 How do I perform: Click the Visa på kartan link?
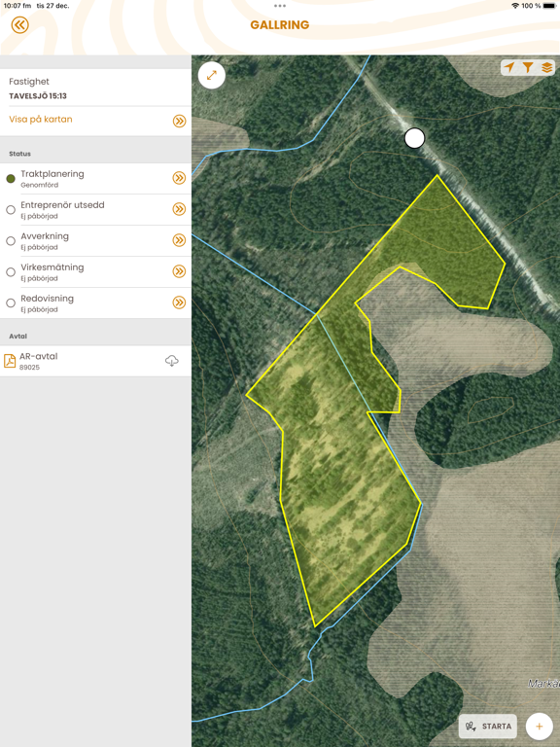(x=41, y=119)
